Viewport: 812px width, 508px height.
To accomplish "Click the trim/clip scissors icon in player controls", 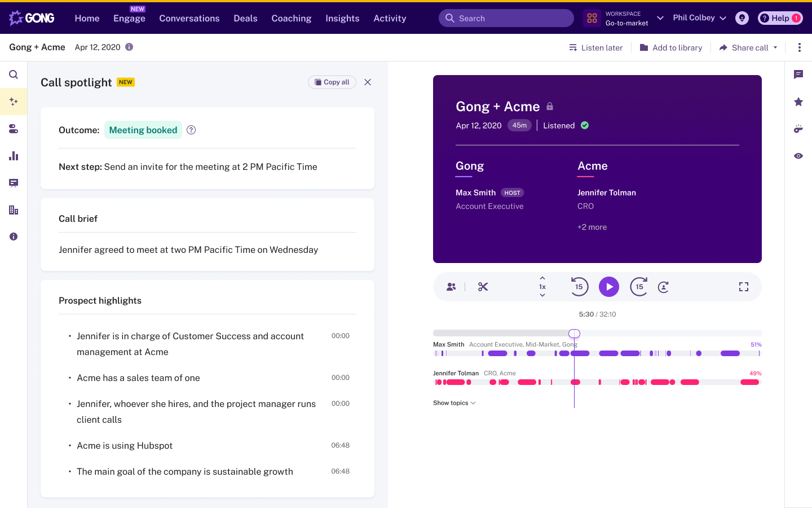I will (483, 287).
